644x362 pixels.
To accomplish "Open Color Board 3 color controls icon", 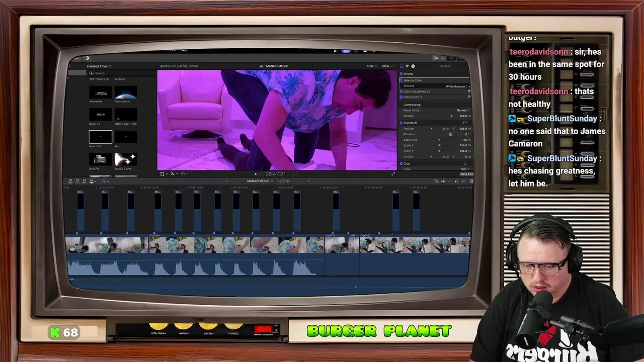I will (469, 97).
